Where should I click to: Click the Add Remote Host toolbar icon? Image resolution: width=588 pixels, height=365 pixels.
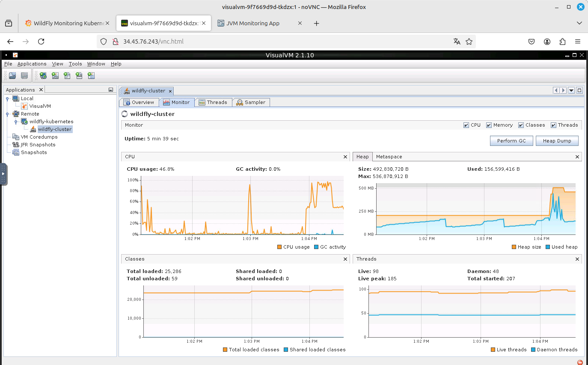pyautogui.click(x=43, y=76)
